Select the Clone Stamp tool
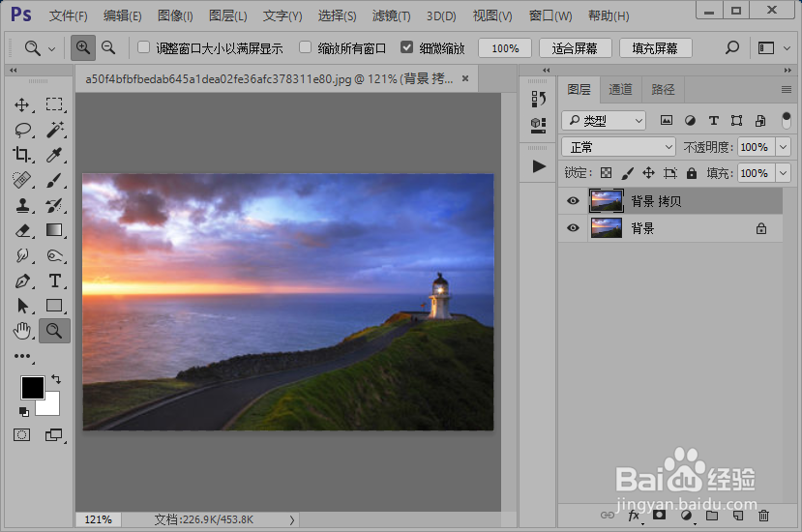 [22, 205]
